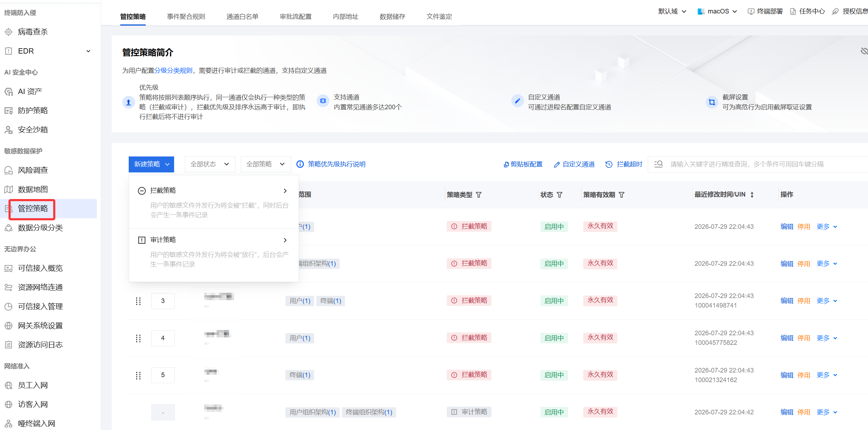This screenshot has height=430, width=868.
Task: Filter by 策略类型 column funnel icon
Action: point(479,195)
